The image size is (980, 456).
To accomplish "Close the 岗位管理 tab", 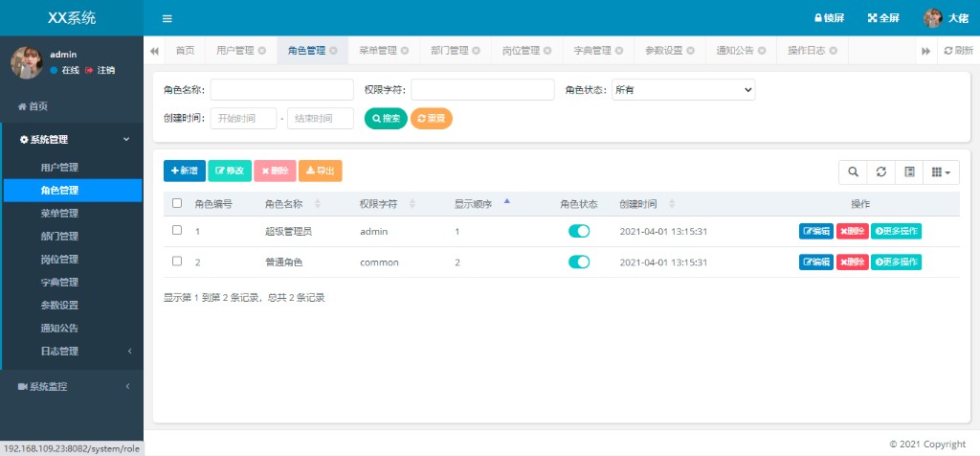I will pyautogui.click(x=547, y=51).
